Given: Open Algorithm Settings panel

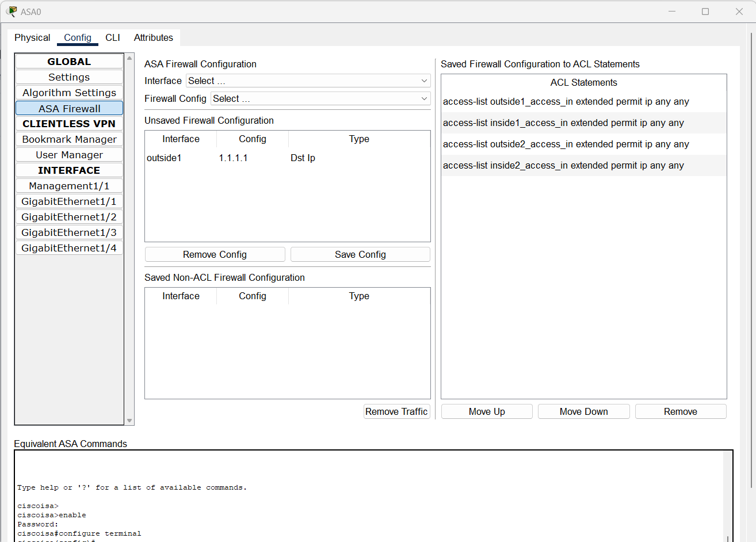Looking at the screenshot, I should point(68,92).
